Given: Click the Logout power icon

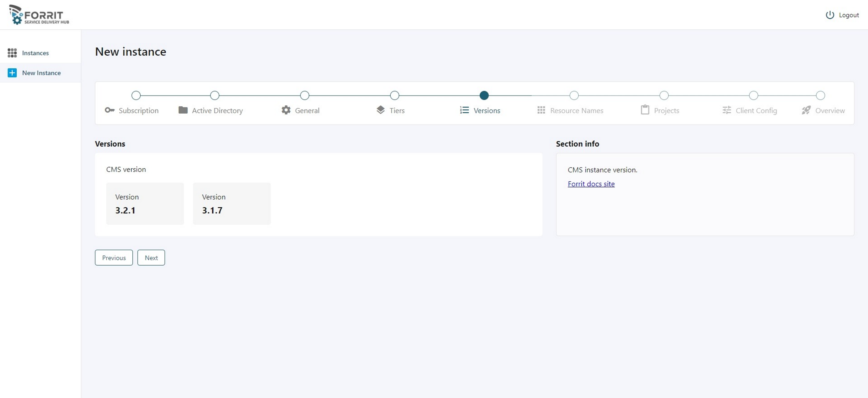Looking at the screenshot, I should (x=830, y=15).
